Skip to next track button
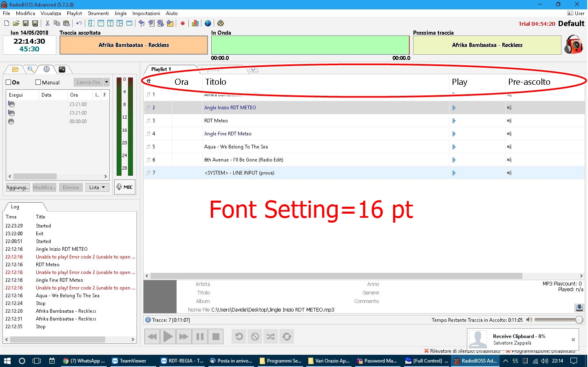Image resolution: width=588 pixels, height=367 pixels. coord(184,336)
